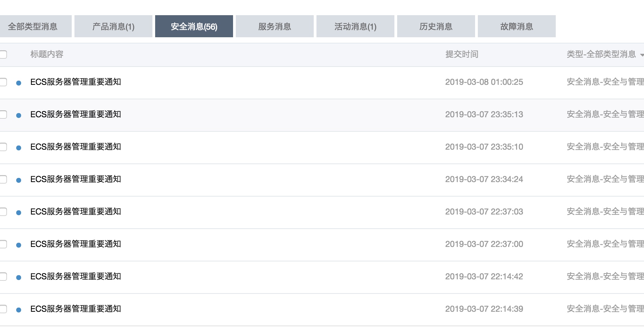
Task: Click type 安全消息-安全与管理 in the 23:35:13 row
Action: point(605,114)
